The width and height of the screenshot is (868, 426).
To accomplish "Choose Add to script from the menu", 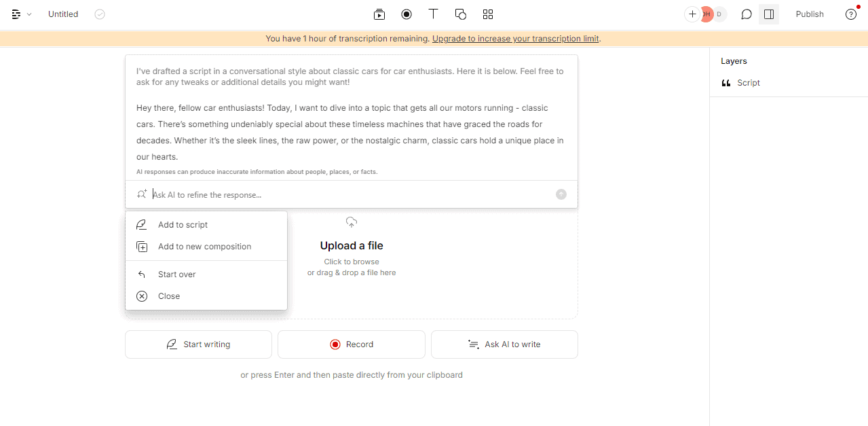I will 206,225.
